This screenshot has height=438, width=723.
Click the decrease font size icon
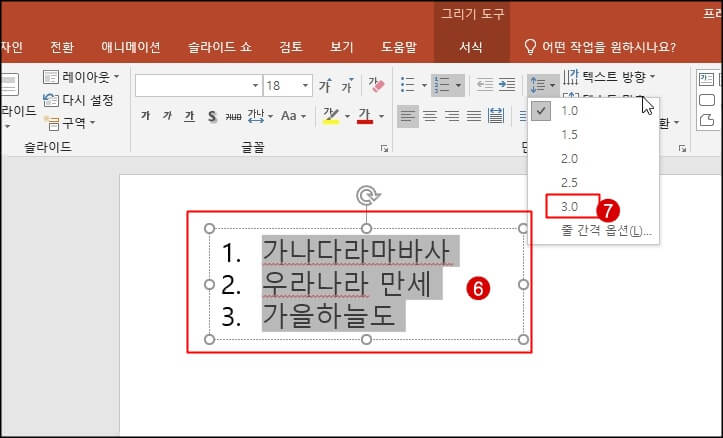[x=348, y=85]
